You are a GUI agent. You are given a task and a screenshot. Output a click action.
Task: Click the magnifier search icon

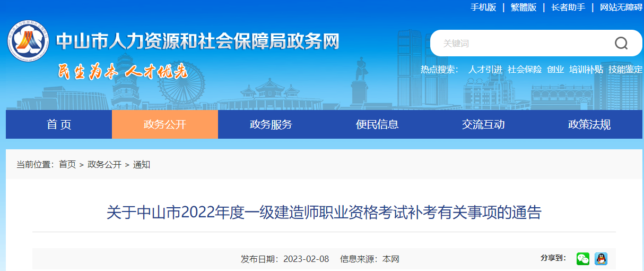point(621,43)
